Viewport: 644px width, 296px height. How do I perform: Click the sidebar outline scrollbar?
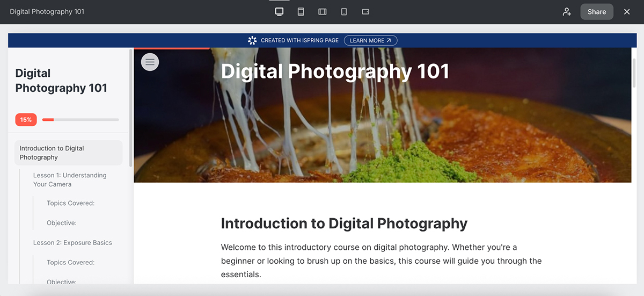pos(131,107)
